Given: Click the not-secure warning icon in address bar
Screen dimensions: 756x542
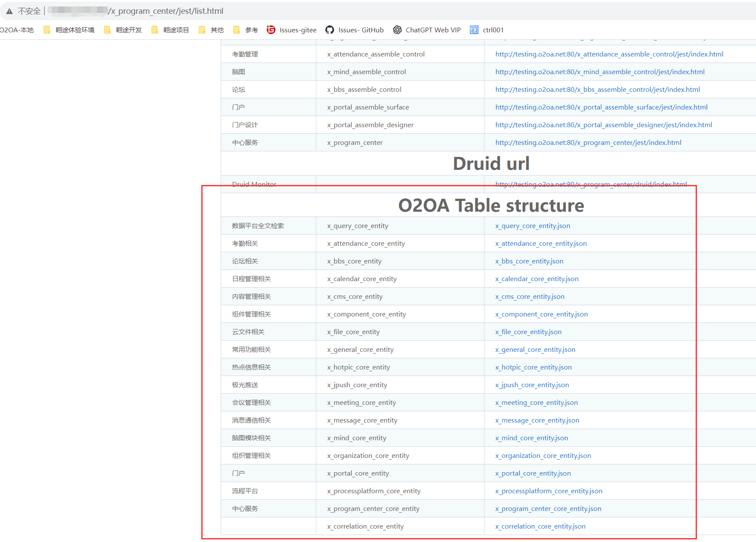Looking at the screenshot, I should pyautogui.click(x=9, y=11).
